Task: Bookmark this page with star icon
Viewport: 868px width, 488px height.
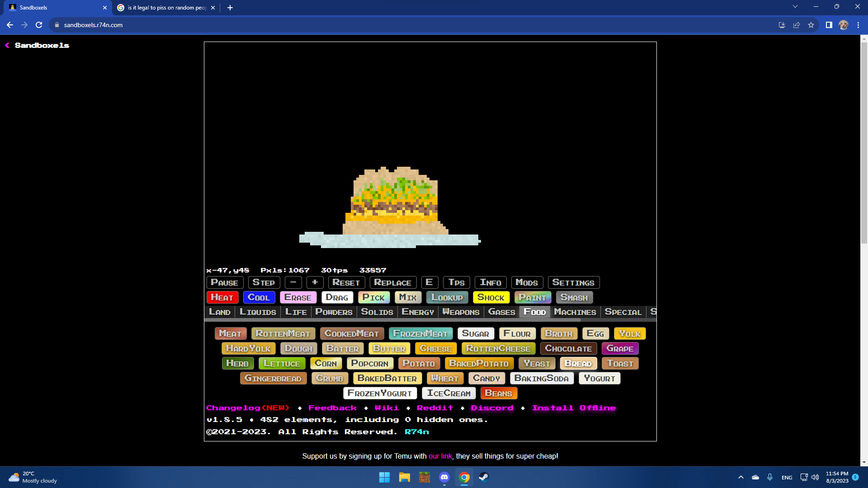Action: tap(811, 25)
